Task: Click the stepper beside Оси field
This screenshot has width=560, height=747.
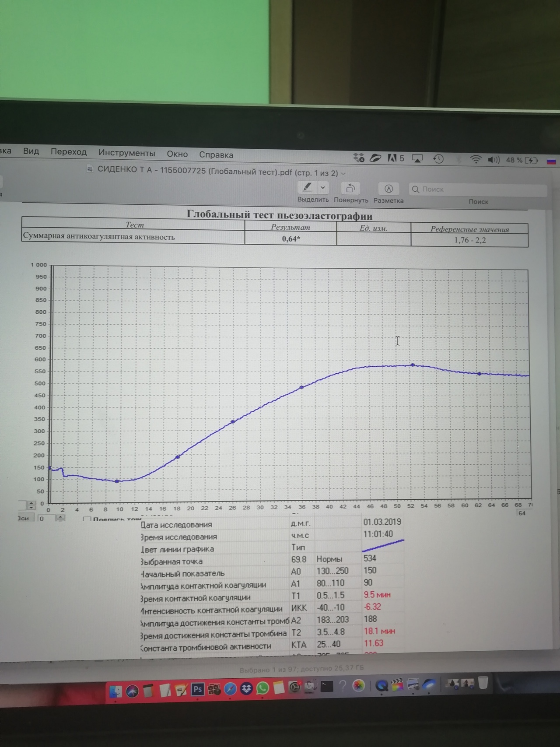Action: tap(61, 518)
